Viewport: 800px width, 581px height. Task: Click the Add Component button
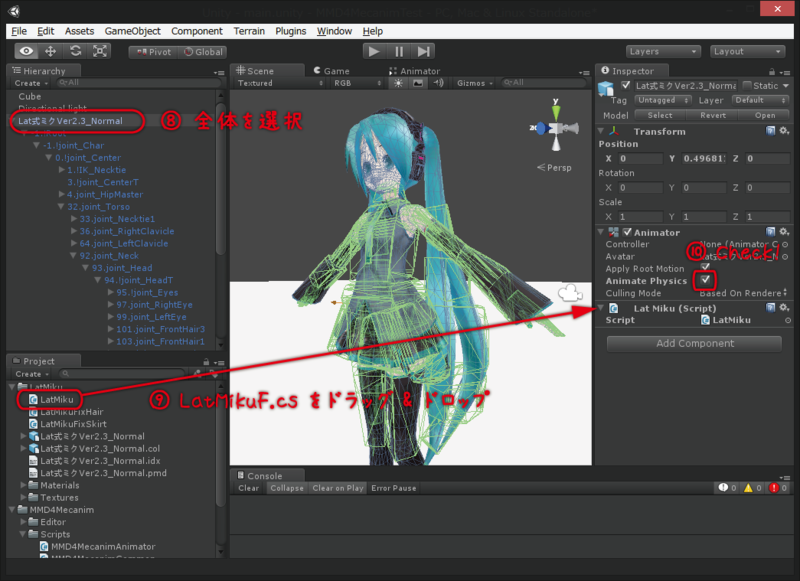click(694, 343)
